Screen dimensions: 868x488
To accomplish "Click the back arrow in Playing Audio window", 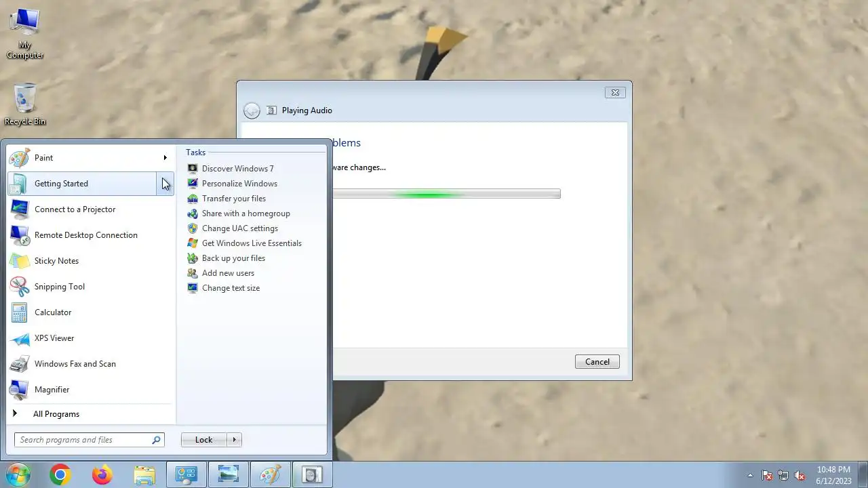I will coord(252,110).
